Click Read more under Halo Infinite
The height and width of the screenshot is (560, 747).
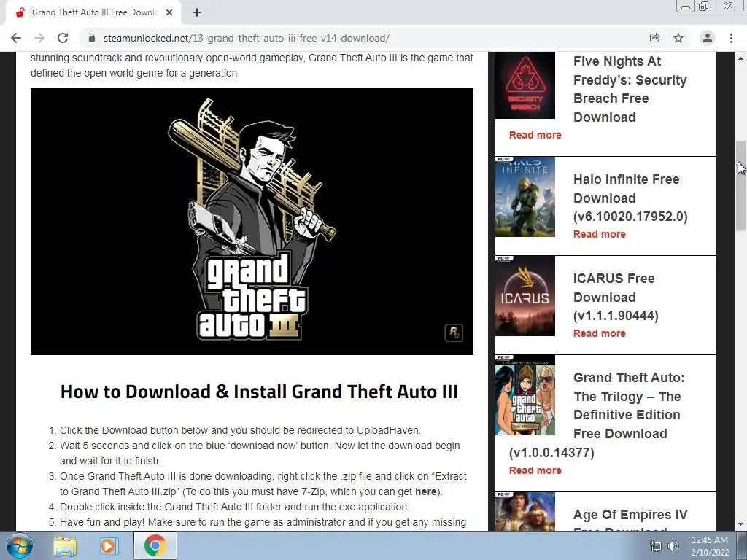(600, 234)
